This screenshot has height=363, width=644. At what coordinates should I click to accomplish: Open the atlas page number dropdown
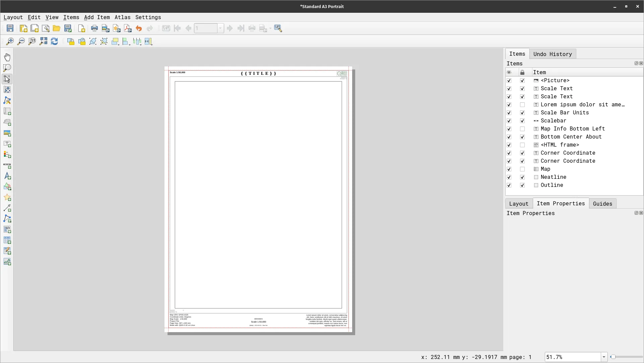coord(220,28)
